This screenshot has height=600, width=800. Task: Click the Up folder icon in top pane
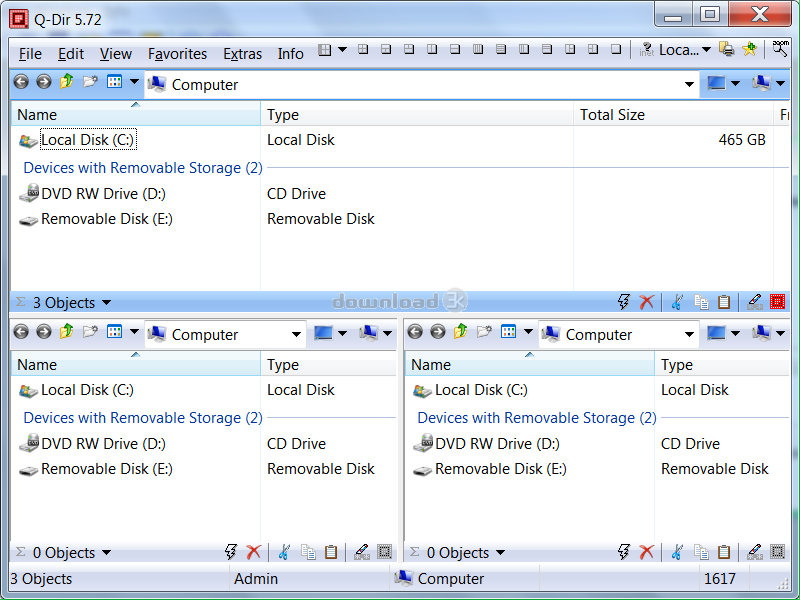point(66,83)
